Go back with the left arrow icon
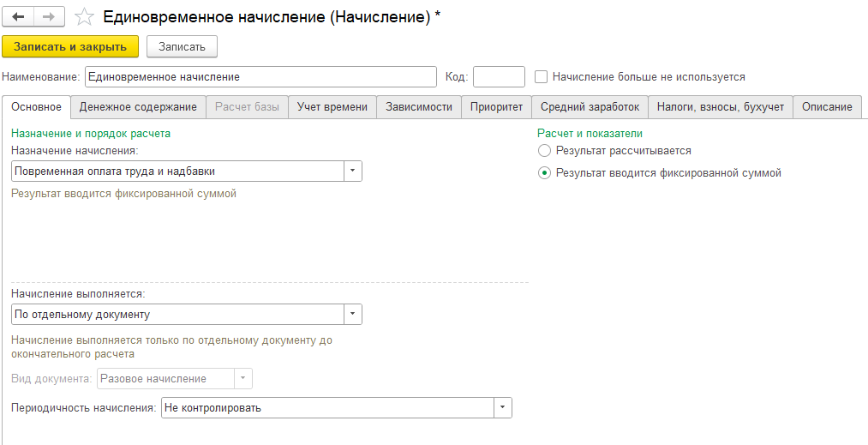 [18, 16]
